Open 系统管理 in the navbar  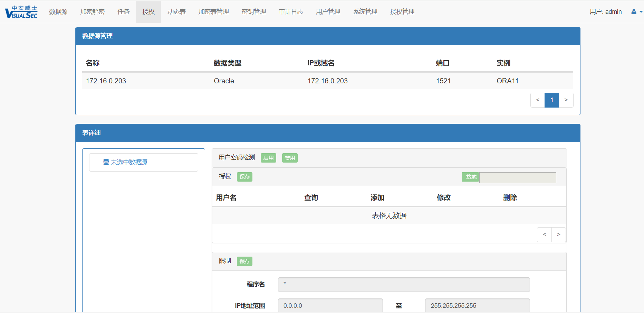(365, 12)
